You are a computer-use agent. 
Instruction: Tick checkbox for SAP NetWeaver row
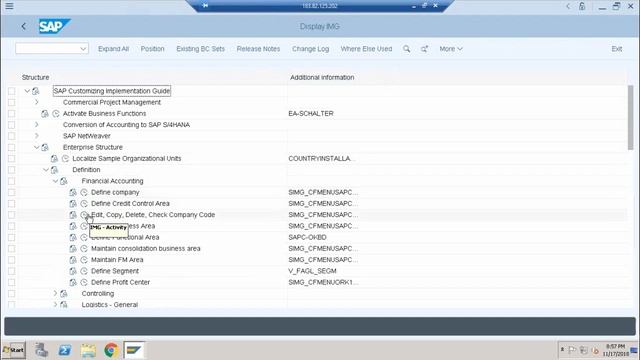pos(11,136)
